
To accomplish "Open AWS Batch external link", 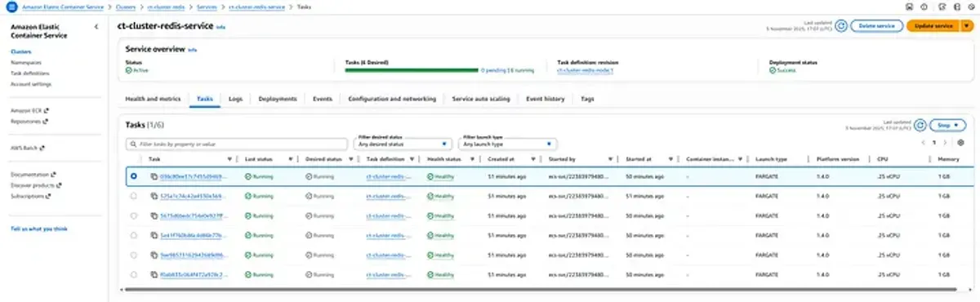I will 27,148.
